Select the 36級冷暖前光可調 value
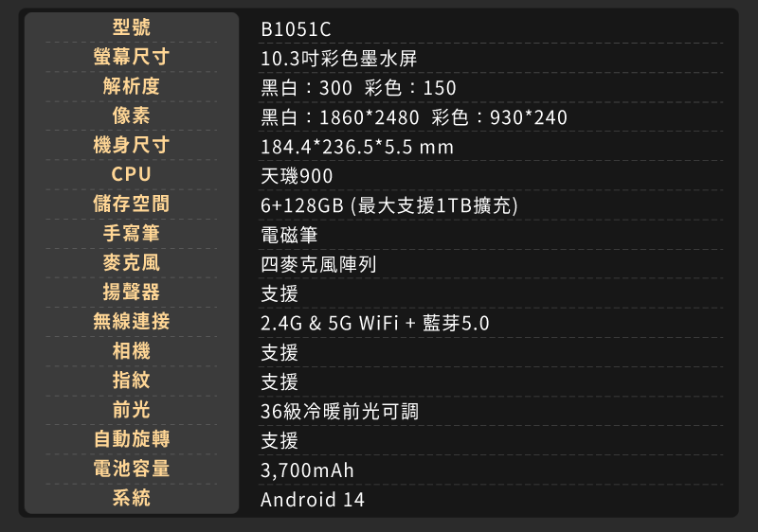This screenshot has height=532, width=758. 340,412
